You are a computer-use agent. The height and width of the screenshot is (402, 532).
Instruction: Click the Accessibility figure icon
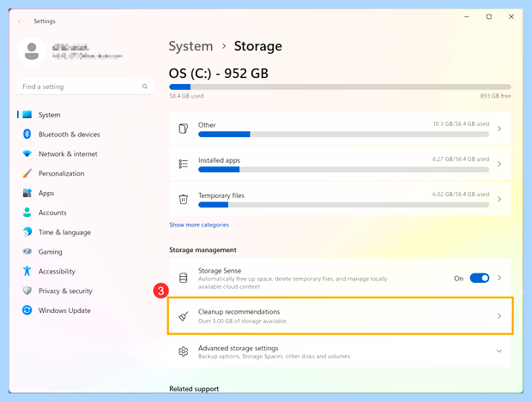coord(27,271)
